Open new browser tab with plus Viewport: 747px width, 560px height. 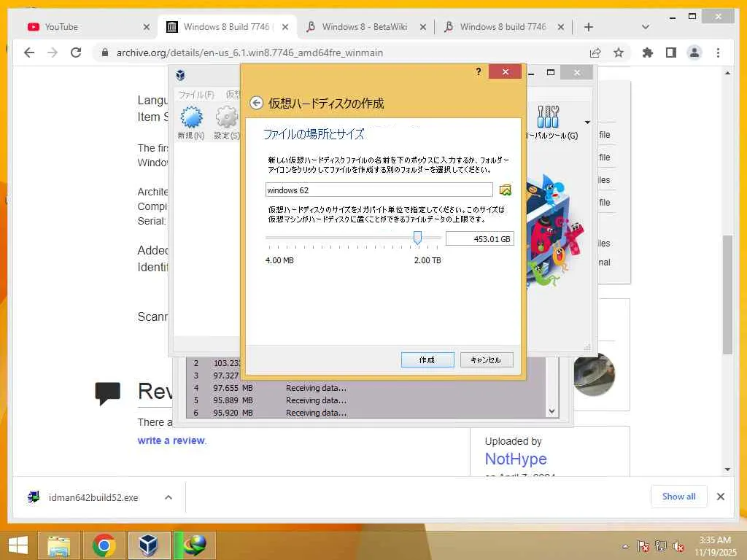point(589,27)
